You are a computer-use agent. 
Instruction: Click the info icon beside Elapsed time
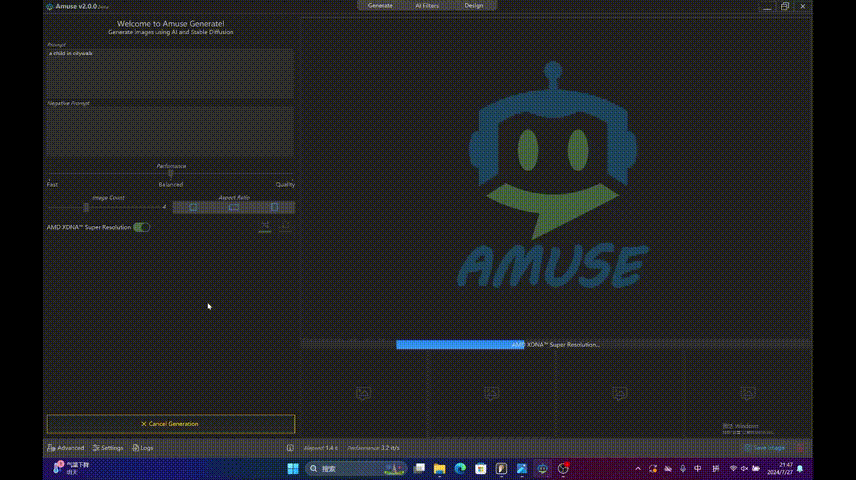pyautogui.click(x=290, y=448)
